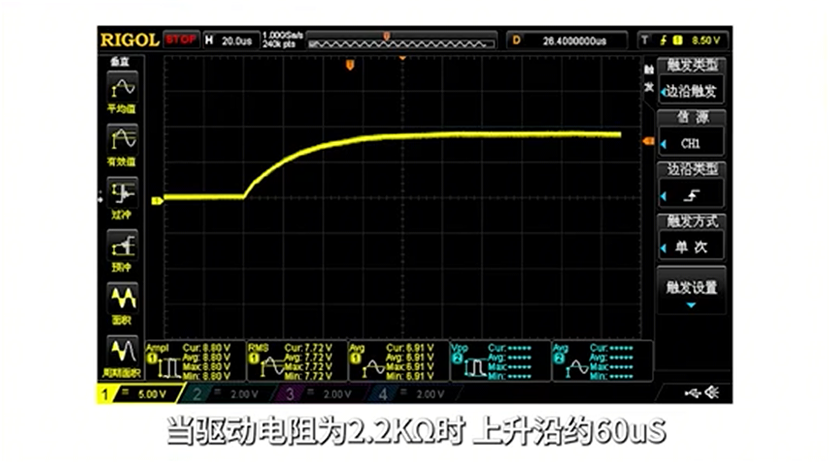This screenshot has width=831, height=462.
Task: Click the channel 1 ground level marker
Action: (157, 201)
